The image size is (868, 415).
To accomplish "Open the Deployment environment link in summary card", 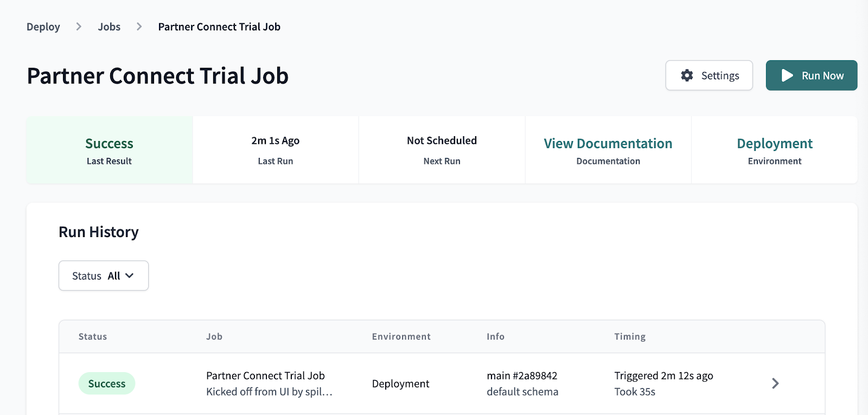I will pyautogui.click(x=774, y=144).
